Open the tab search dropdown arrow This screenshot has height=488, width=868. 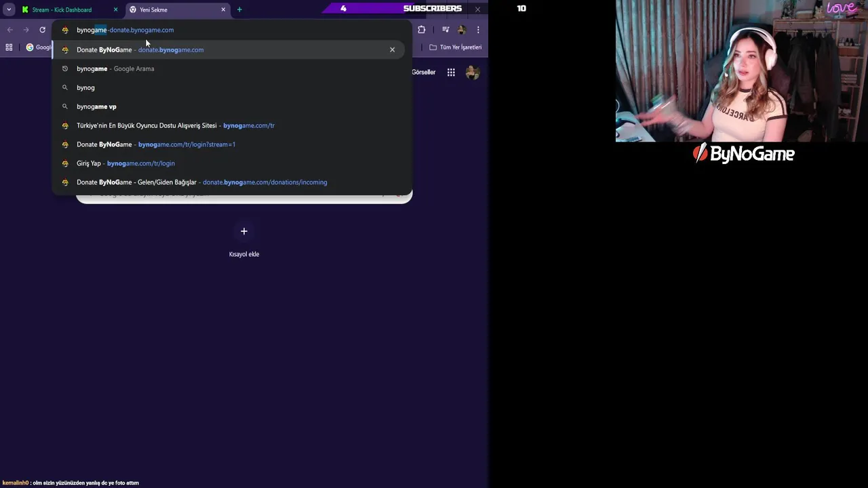tap(9, 9)
